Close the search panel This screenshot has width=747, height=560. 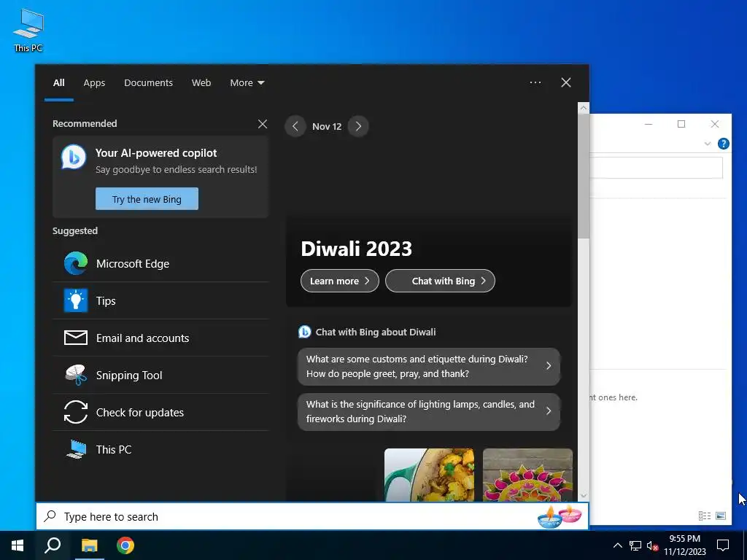coord(566,82)
